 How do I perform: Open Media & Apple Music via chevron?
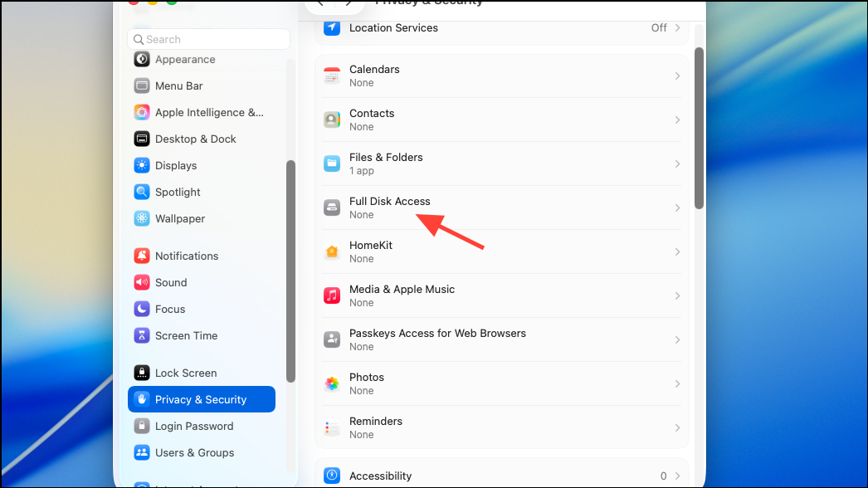(677, 295)
